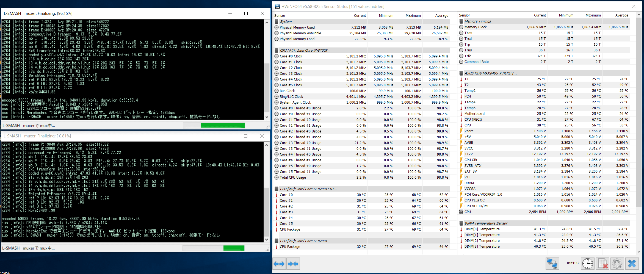This screenshot has height=274, width=644.
Task: Click icon beside Total CPU Usage row
Action: 277,177
